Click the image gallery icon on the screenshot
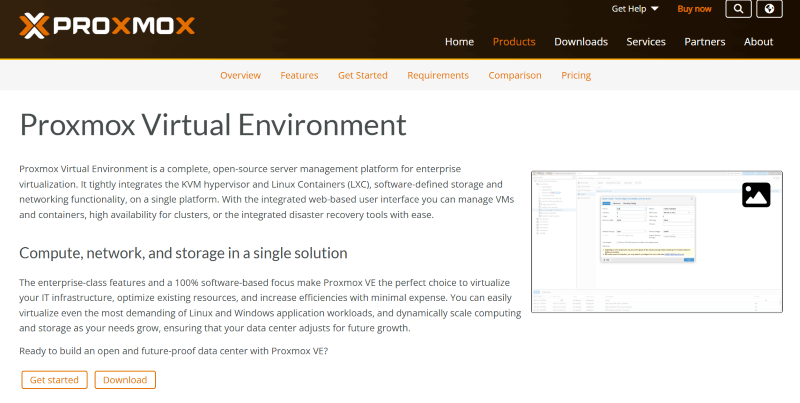The image size is (800, 403). 756,195
